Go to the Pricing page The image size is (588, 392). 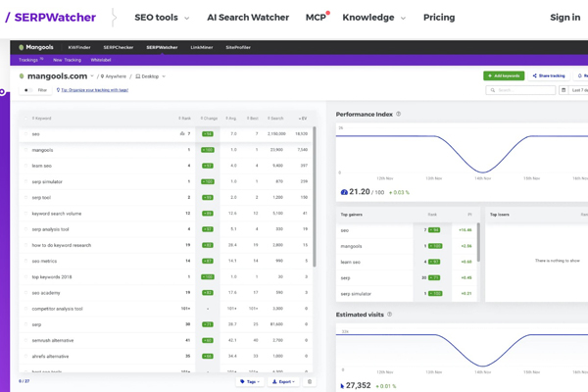coord(439,18)
